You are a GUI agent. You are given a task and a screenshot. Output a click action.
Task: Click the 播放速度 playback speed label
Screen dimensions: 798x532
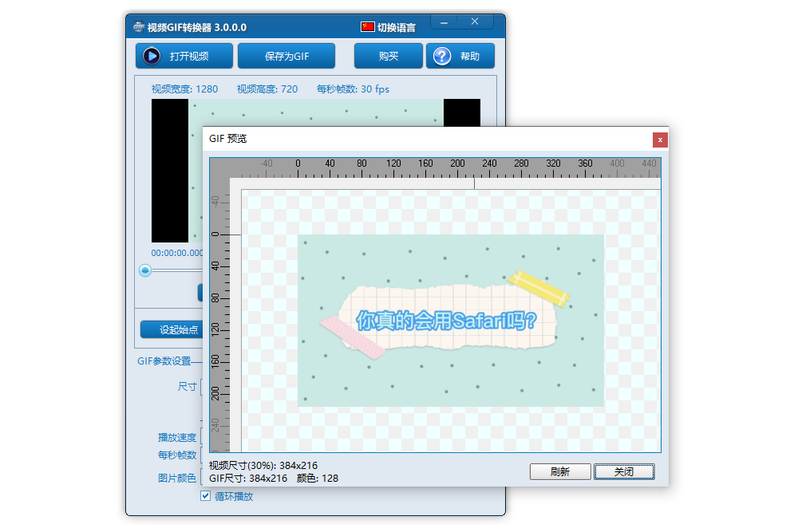[177, 437]
